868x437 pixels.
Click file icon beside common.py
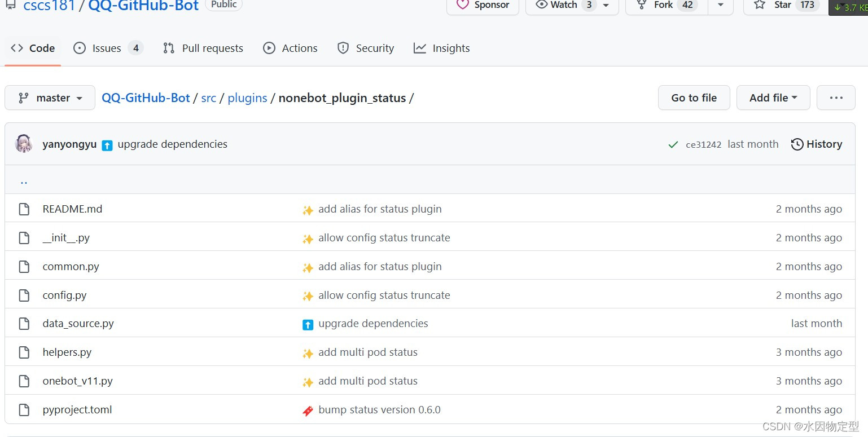click(24, 267)
